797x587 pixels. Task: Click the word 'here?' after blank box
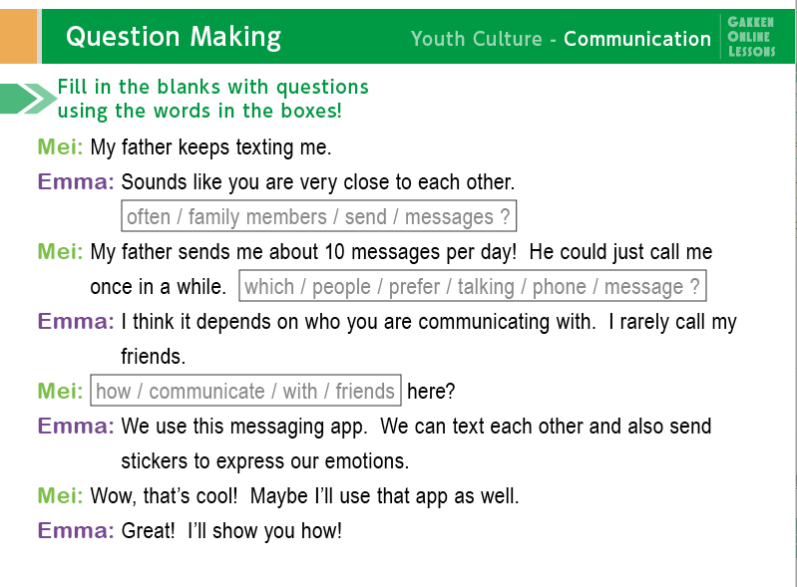[431, 391]
